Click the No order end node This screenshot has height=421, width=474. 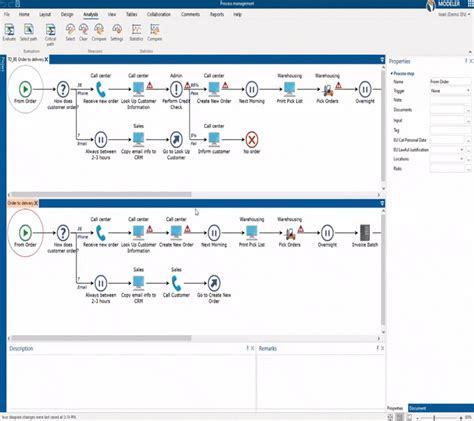pos(252,139)
